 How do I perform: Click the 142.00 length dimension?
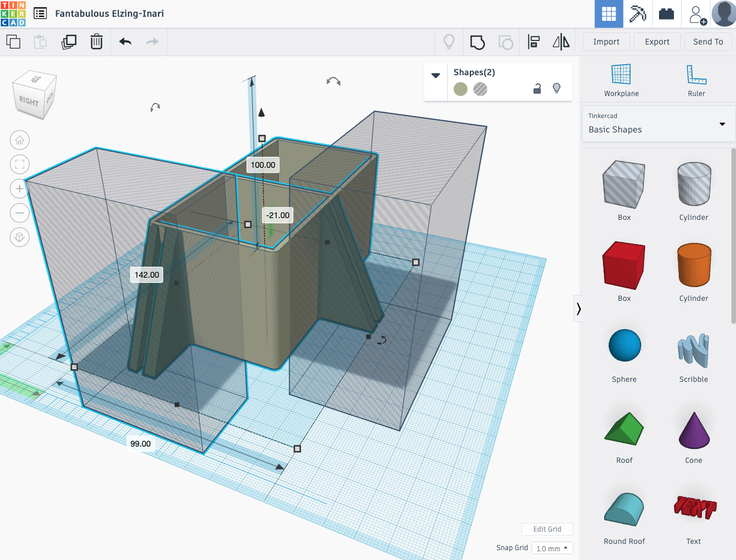pyautogui.click(x=146, y=275)
